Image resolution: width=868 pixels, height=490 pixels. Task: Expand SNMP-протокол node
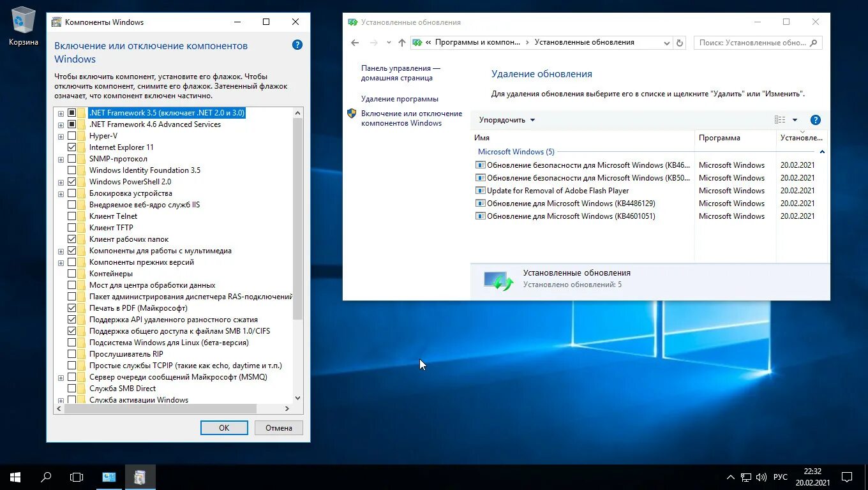coord(61,159)
